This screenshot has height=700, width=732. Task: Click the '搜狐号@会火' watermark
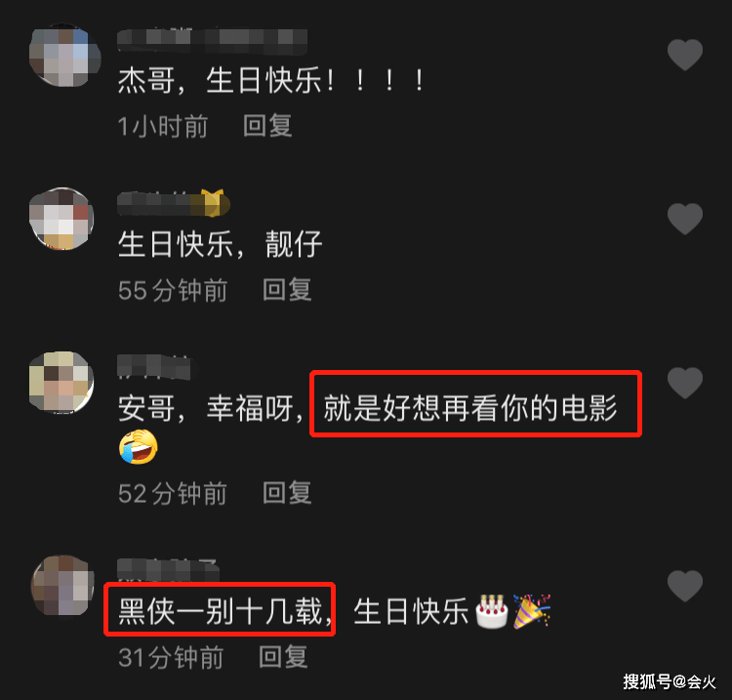pos(670,682)
